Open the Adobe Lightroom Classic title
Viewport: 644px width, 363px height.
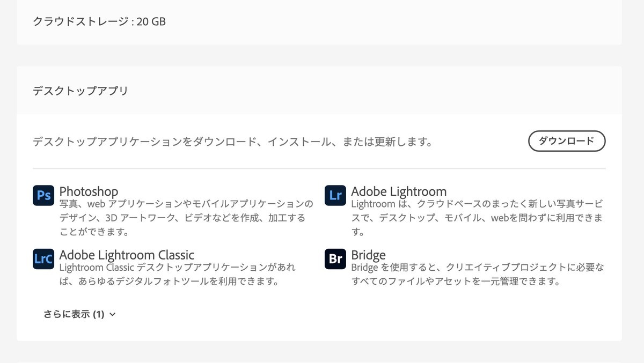click(x=127, y=255)
